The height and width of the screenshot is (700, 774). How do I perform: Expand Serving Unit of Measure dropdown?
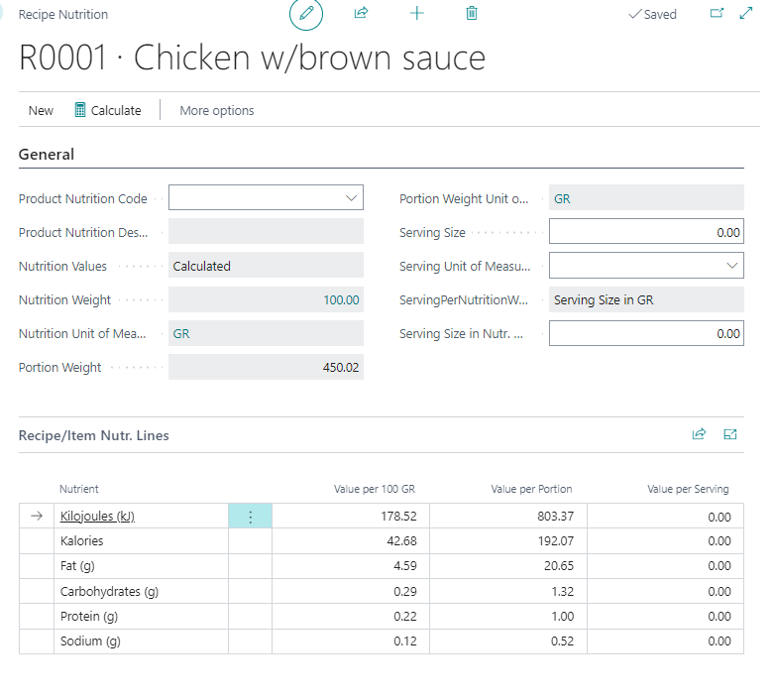(731, 266)
